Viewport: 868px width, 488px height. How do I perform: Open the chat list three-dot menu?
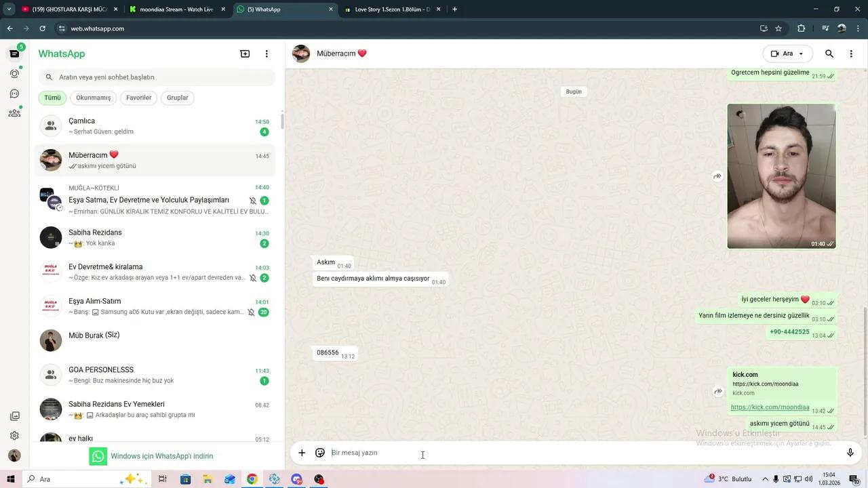tap(267, 54)
